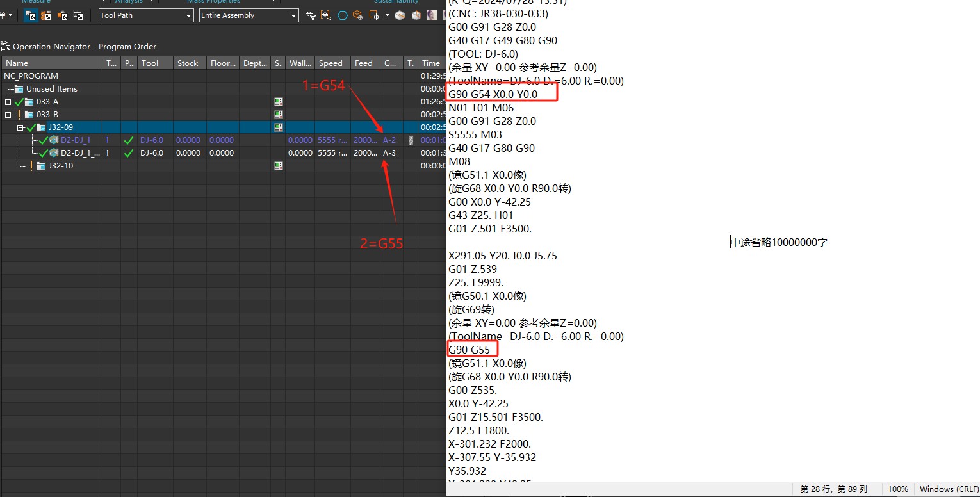980x497 pixels.
Task: Select the J32-10 program group
Action: [x=61, y=166]
